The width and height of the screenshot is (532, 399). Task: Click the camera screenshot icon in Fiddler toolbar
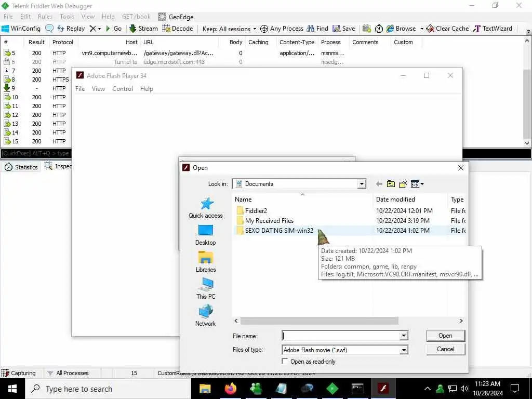(x=366, y=29)
